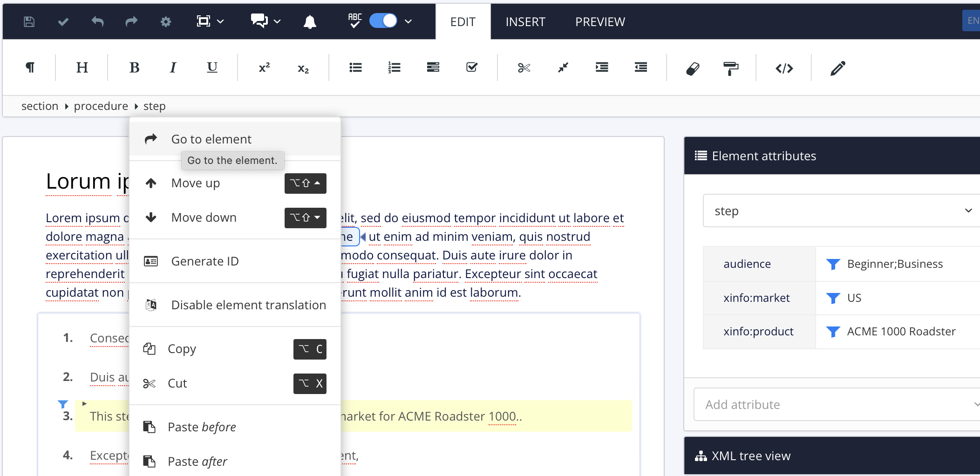Click the superscript button

click(264, 68)
